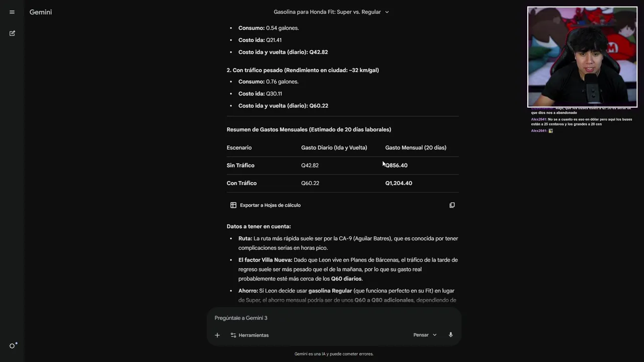Open the main menu hamburger icon

(x=12, y=12)
